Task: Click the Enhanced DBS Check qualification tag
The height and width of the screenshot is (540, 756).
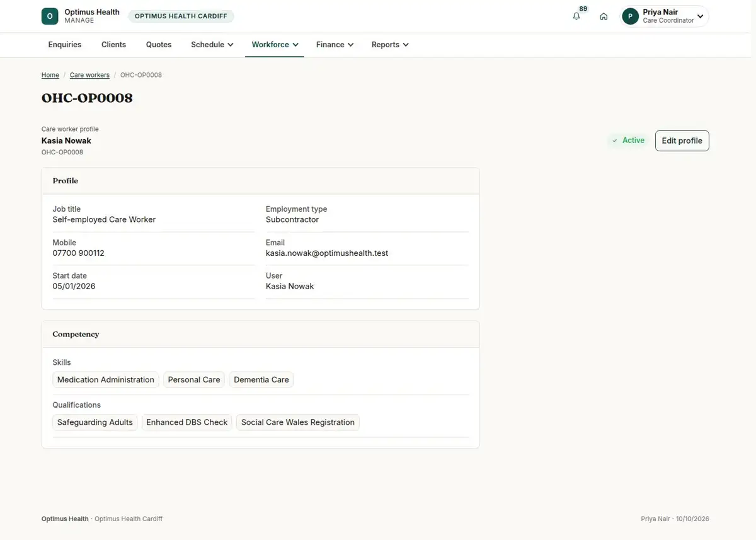Action: click(x=187, y=422)
